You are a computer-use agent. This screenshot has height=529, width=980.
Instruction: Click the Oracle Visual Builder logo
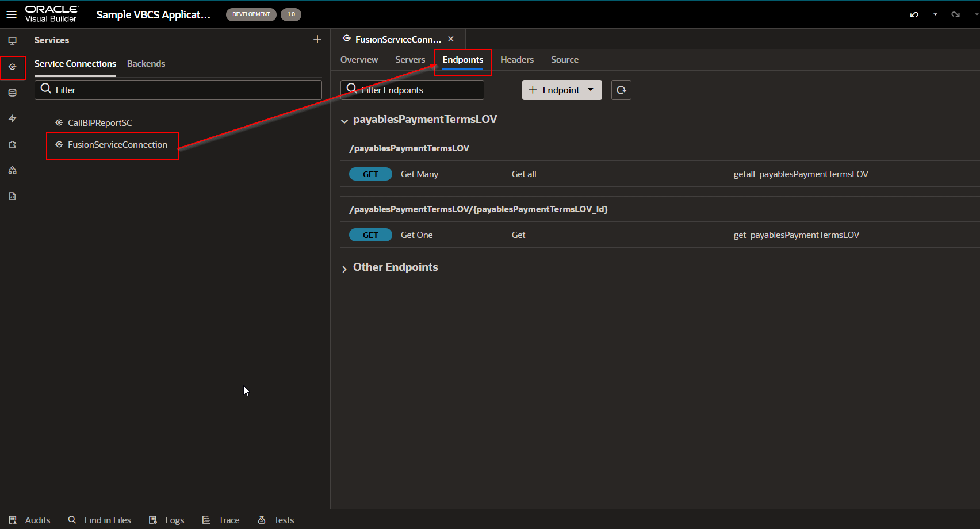point(52,14)
